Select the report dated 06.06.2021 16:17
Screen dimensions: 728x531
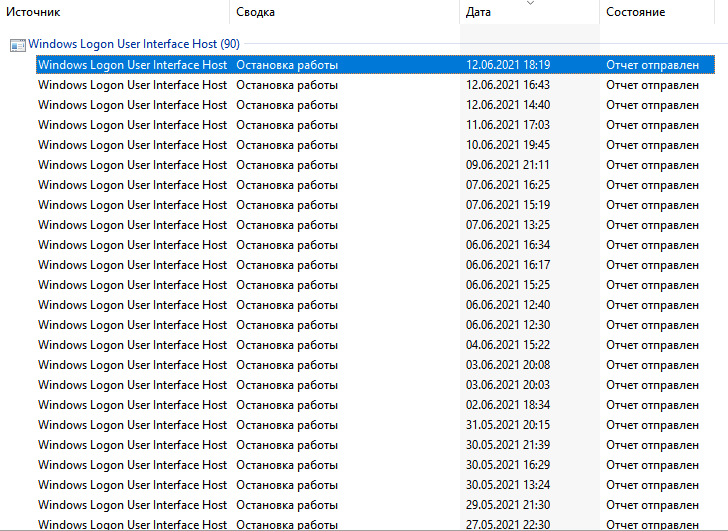(375, 265)
